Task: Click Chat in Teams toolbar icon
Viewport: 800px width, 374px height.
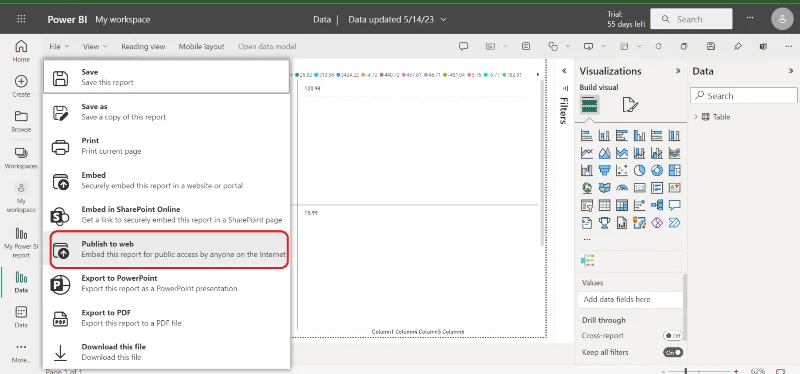Action: coord(763,46)
